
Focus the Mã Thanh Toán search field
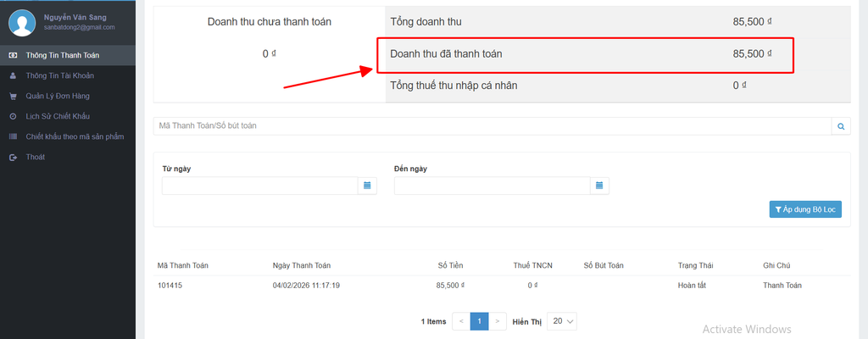(492, 126)
